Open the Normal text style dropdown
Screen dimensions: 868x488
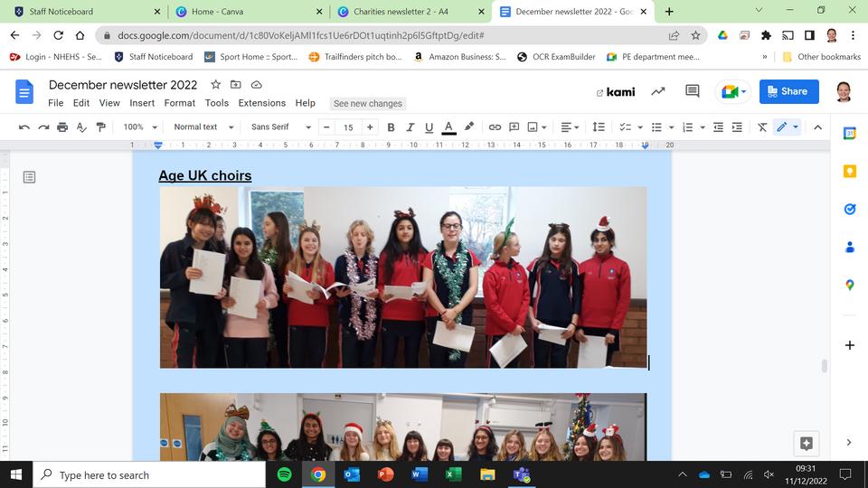pos(203,127)
